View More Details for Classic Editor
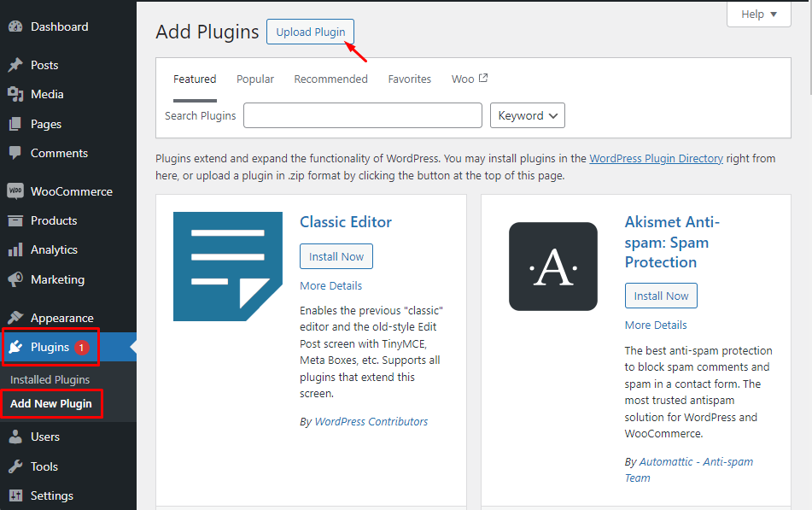The image size is (812, 510). click(x=331, y=285)
